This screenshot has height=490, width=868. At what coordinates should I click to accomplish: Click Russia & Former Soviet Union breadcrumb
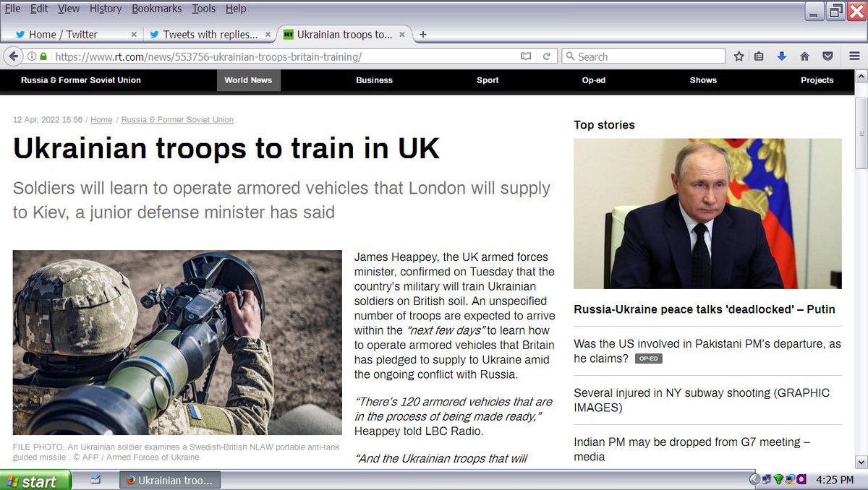point(177,120)
